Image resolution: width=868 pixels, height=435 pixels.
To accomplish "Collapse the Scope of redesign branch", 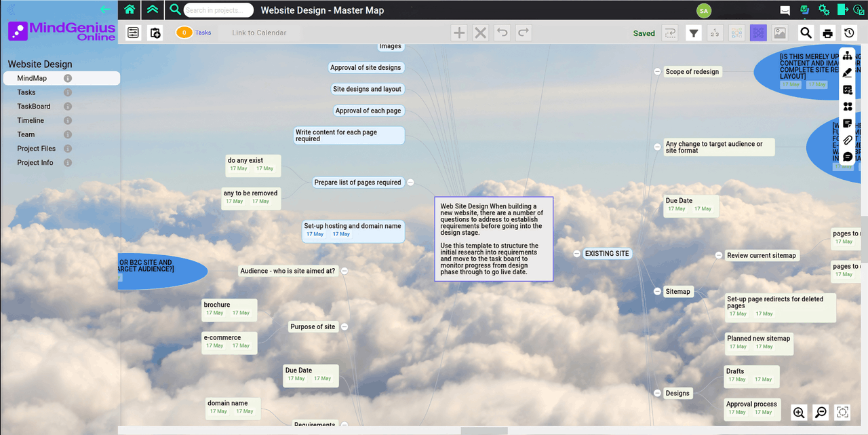I will 657,71.
